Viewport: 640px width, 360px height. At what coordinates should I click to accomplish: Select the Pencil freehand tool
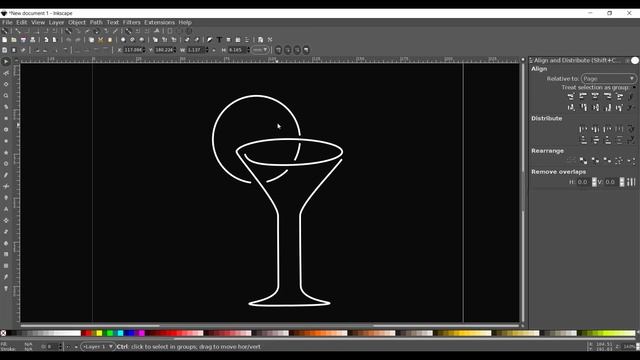(x=6, y=175)
